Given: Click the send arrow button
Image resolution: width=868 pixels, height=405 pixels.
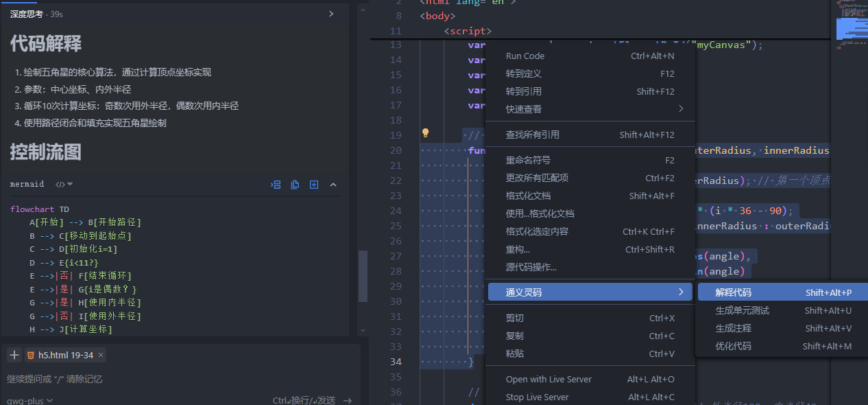Looking at the screenshot, I should 348,400.
